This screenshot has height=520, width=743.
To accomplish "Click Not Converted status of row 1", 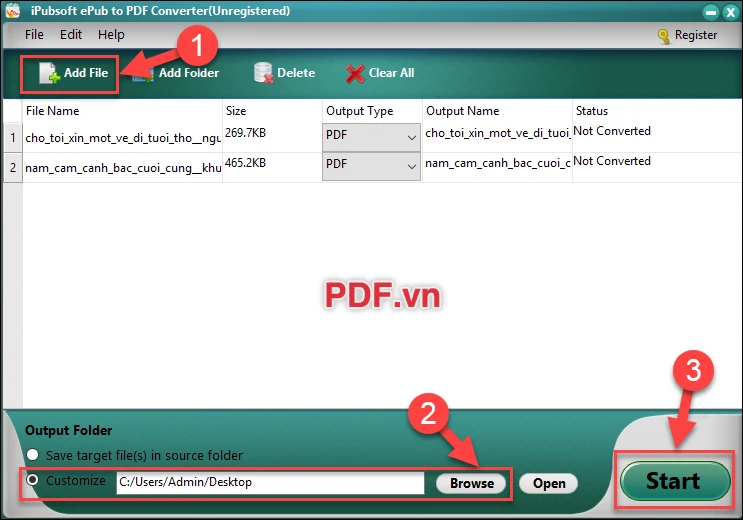I will tap(612, 131).
